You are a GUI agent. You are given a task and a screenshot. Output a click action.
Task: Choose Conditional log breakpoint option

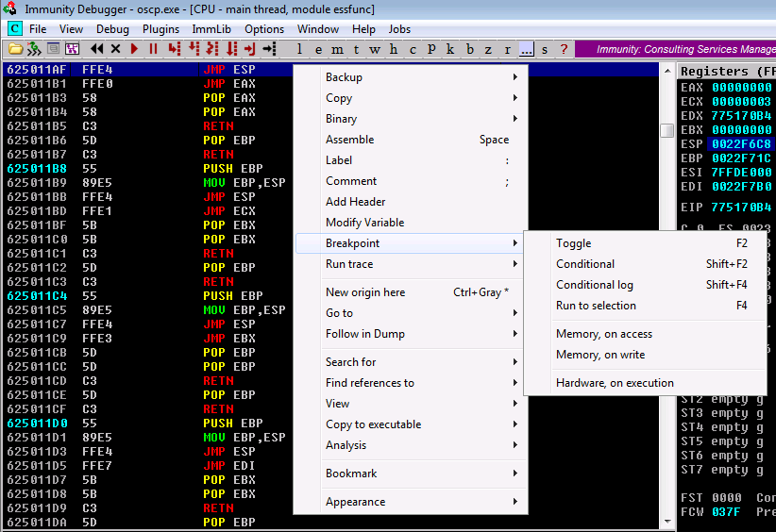[646, 285]
